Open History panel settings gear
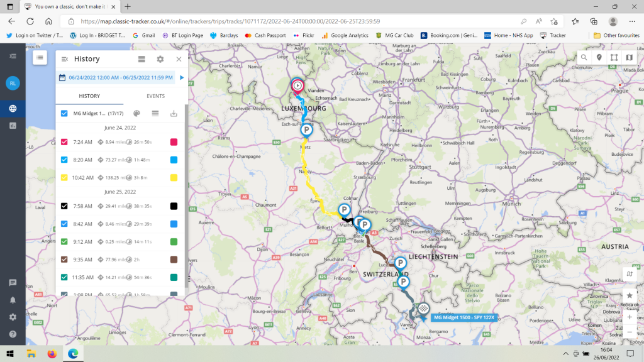Screen dimensions: 644x362 [160, 59]
